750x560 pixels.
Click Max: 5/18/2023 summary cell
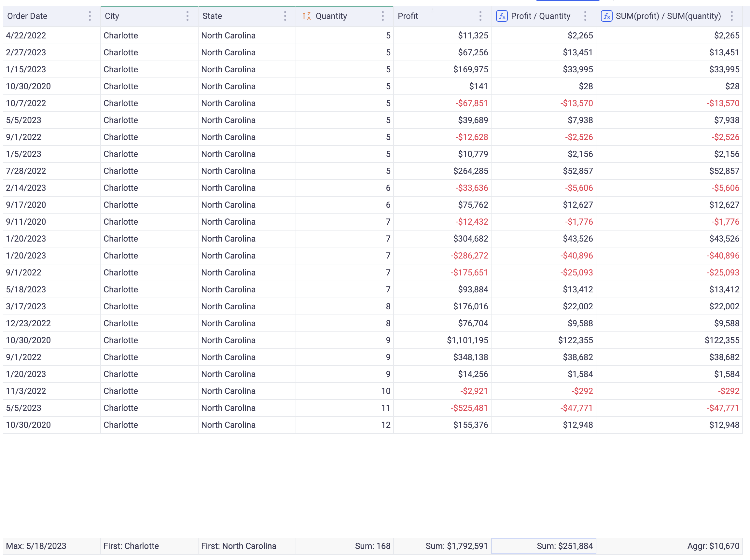(36, 546)
